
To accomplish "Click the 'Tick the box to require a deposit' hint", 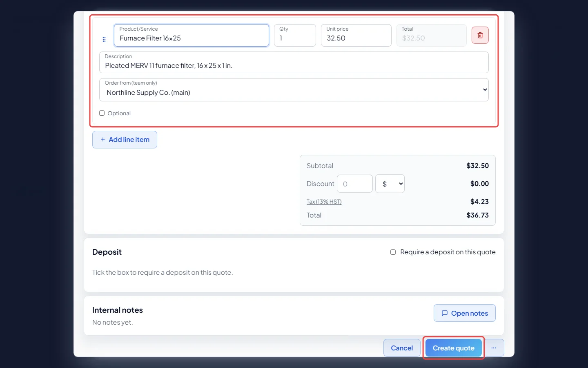I will point(163,272).
